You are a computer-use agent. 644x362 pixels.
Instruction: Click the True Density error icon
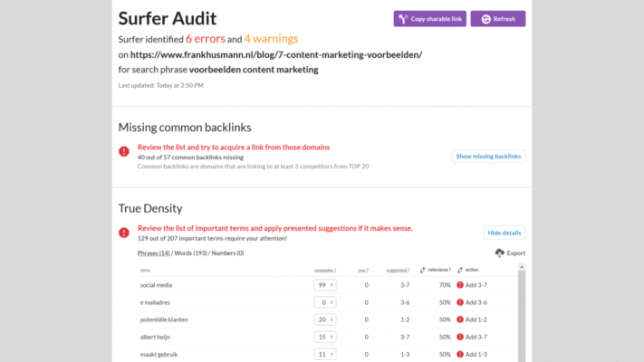(124, 233)
